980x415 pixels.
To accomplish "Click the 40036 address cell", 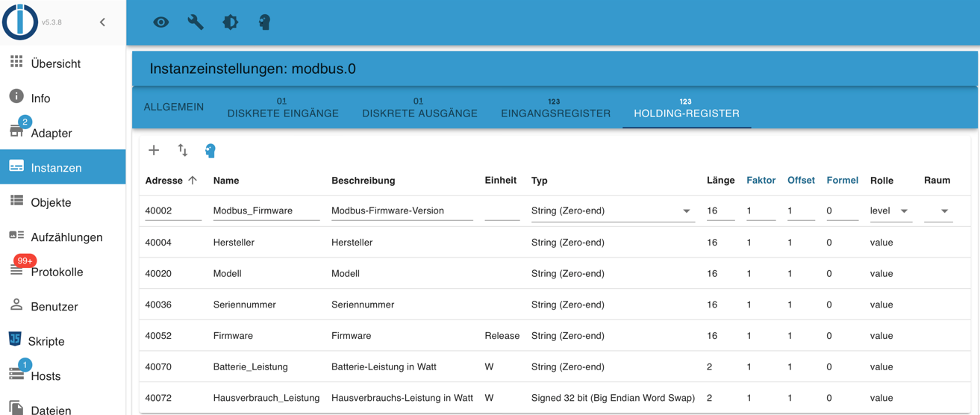I will [x=158, y=305].
